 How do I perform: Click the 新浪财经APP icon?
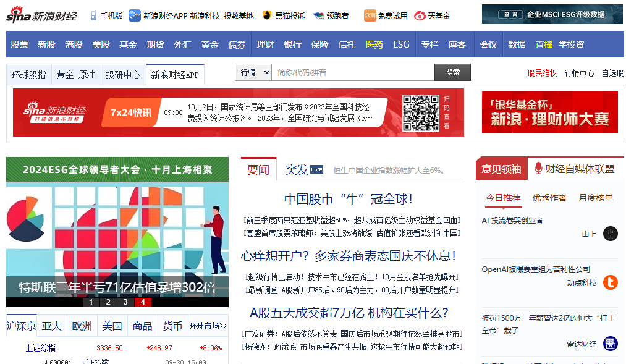pyautogui.click(x=135, y=15)
